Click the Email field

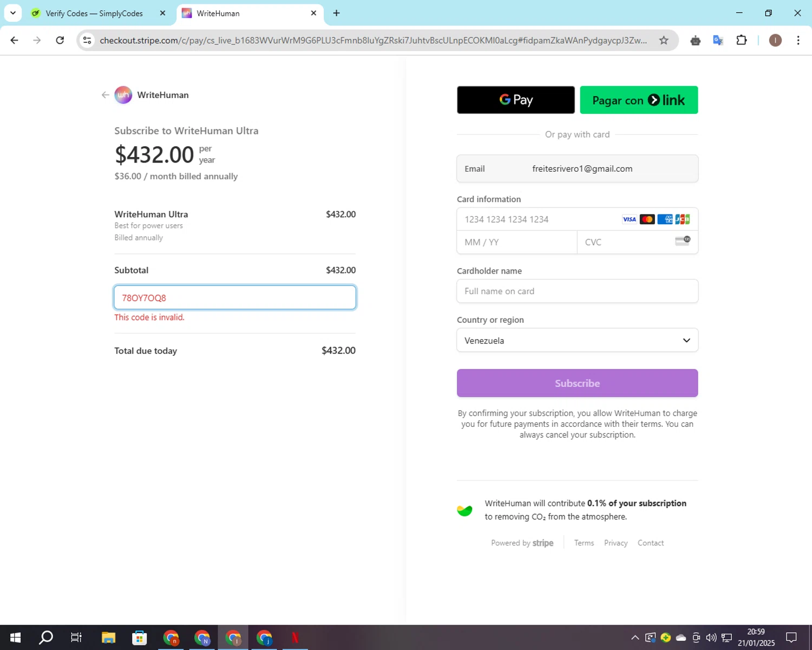[577, 168]
